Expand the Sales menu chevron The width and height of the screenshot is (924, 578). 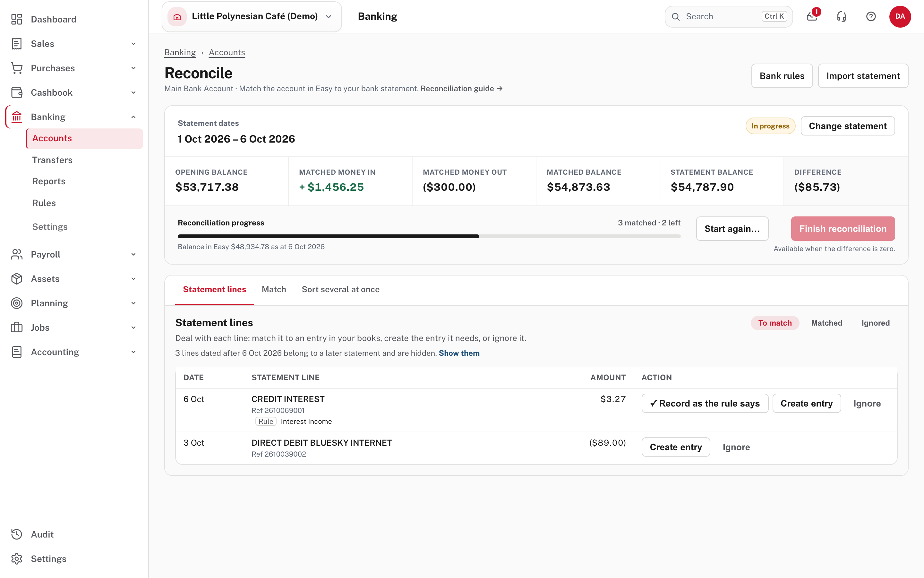pos(134,44)
